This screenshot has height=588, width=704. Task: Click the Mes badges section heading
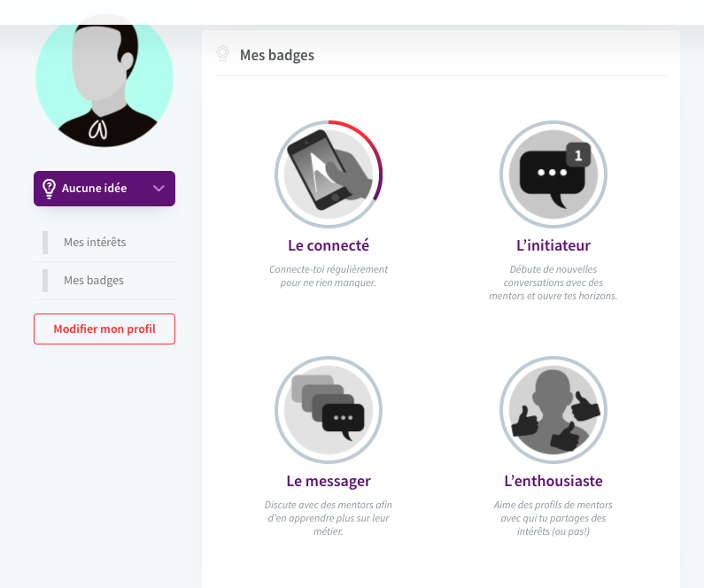click(277, 55)
